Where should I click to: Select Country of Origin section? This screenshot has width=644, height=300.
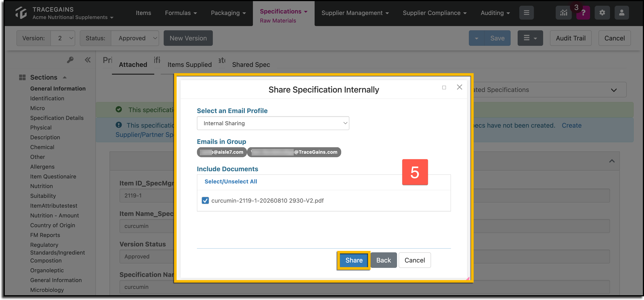coord(52,225)
